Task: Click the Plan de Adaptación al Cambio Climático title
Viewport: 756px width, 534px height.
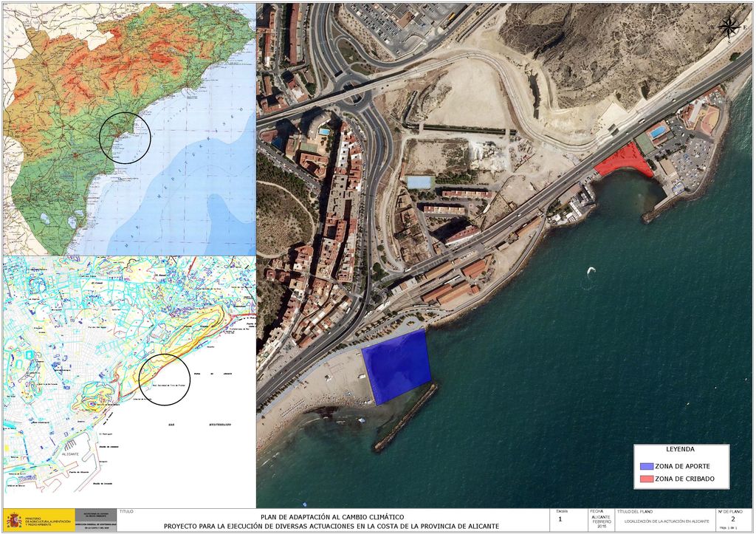Action: 331,516
